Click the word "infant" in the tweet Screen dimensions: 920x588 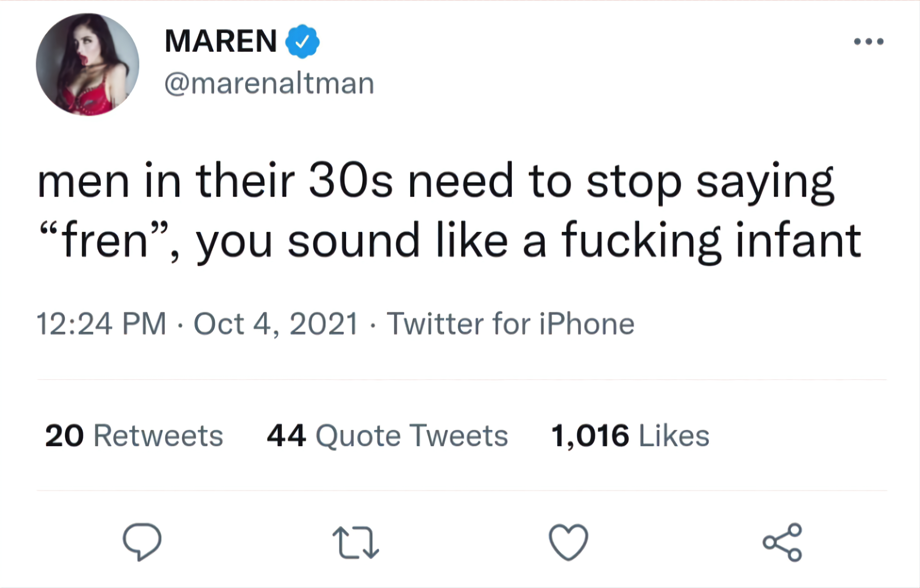(799, 240)
